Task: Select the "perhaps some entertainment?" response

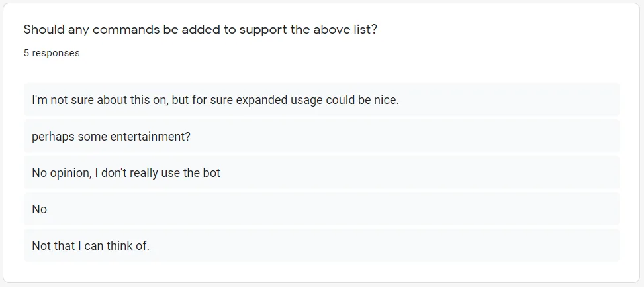Action: [x=321, y=136]
